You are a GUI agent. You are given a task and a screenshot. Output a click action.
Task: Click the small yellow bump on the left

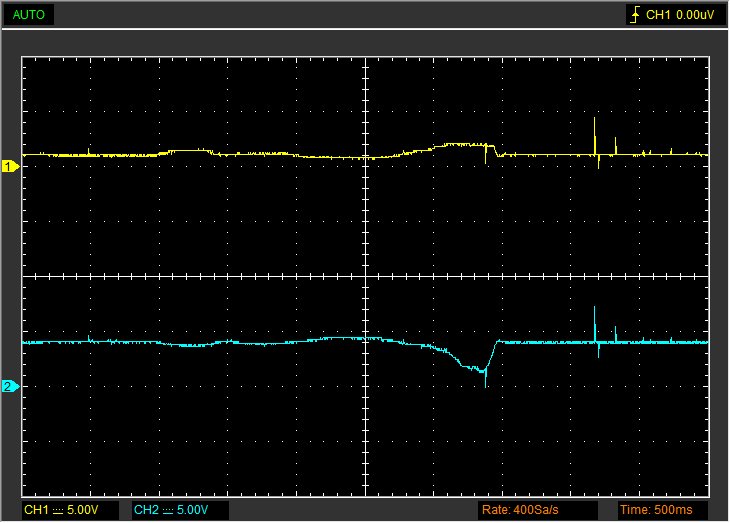(188, 151)
